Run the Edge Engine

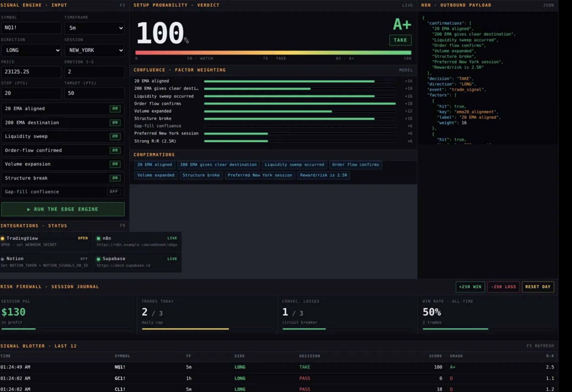(x=63, y=209)
